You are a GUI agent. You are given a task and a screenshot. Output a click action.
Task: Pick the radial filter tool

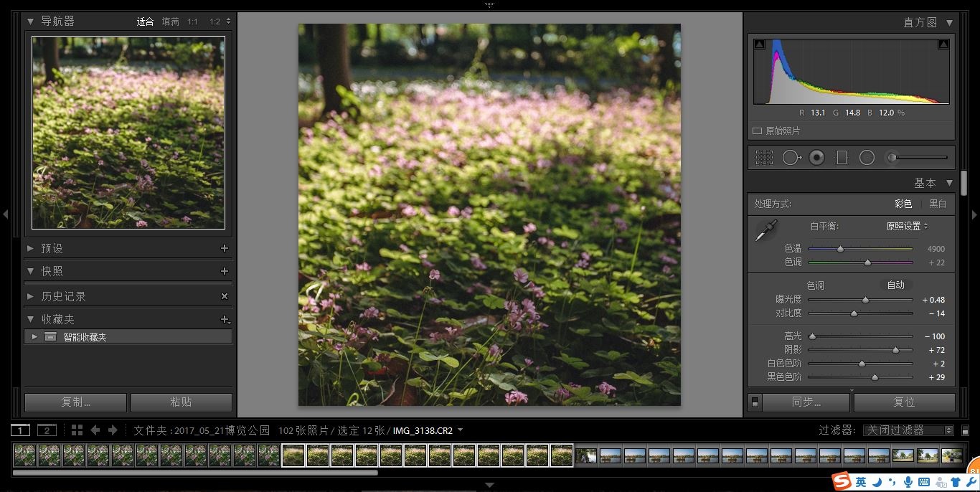(867, 158)
